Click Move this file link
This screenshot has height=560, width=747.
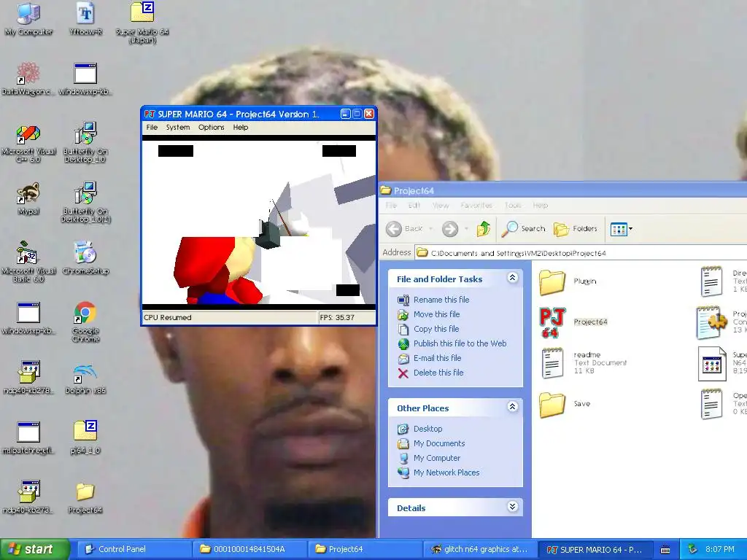click(436, 314)
